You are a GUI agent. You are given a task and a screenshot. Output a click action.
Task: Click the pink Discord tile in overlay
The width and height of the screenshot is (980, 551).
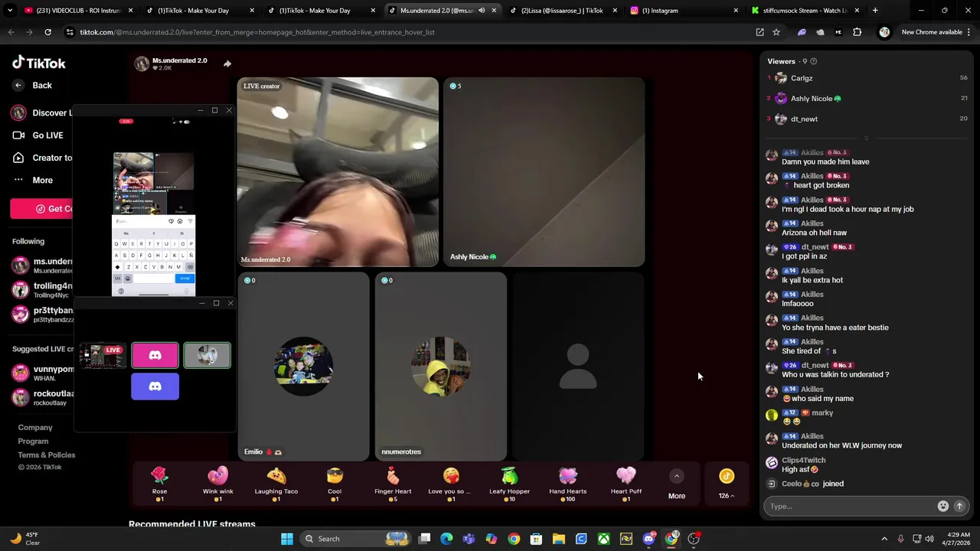[155, 355]
